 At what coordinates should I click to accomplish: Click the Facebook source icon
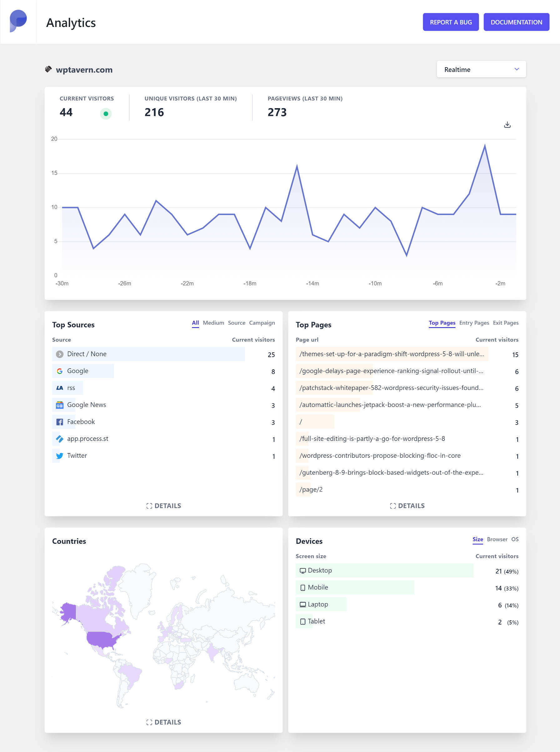[x=60, y=422]
